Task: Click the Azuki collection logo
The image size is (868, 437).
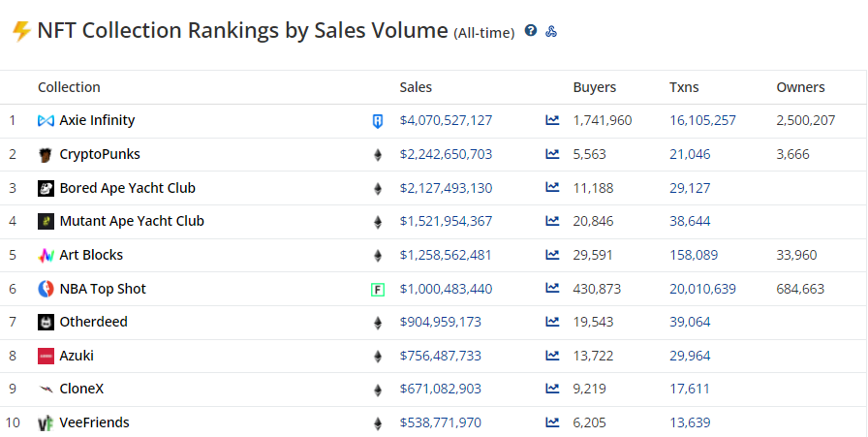Action: pos(46,356)
